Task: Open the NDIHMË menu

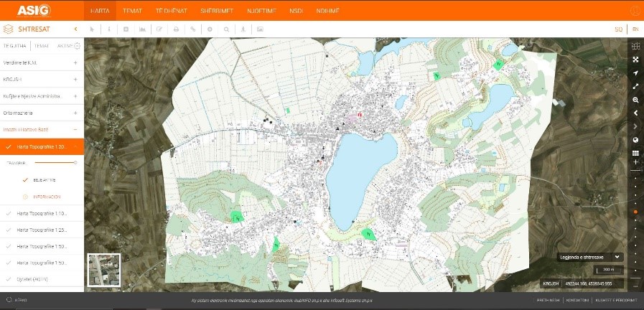Action: click(328, 11)
